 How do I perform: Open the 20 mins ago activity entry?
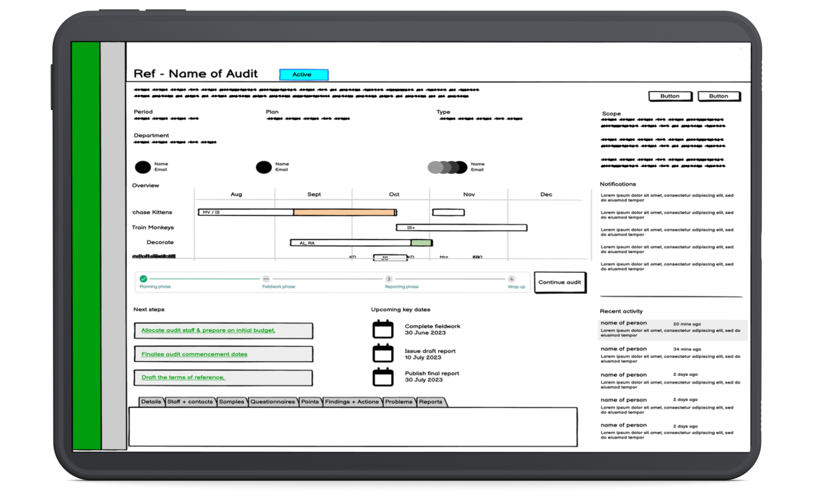tap(672, 329)
